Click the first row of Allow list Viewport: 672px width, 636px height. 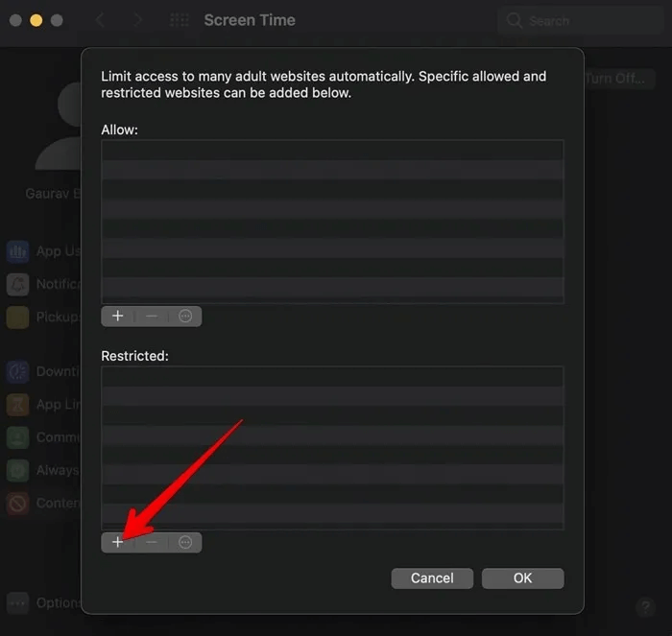point(332,151)
